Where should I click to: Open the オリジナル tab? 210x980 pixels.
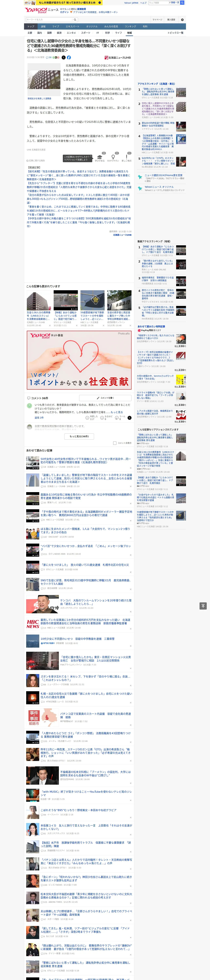point(92,27)
